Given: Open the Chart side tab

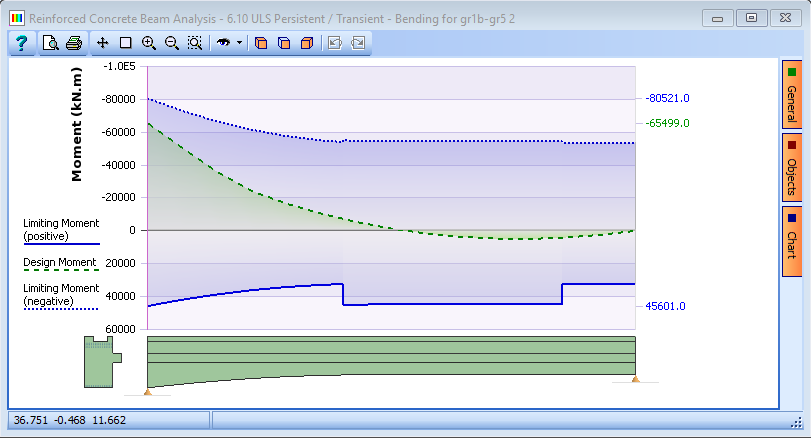Looking at the screenshot, I should point(791,241).
